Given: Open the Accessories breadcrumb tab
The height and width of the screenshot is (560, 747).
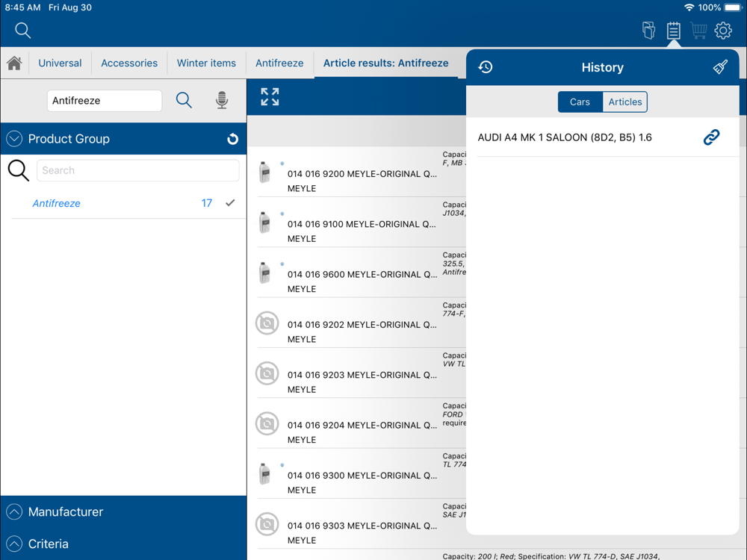Looking at the screenshot, I should (129, 63).
